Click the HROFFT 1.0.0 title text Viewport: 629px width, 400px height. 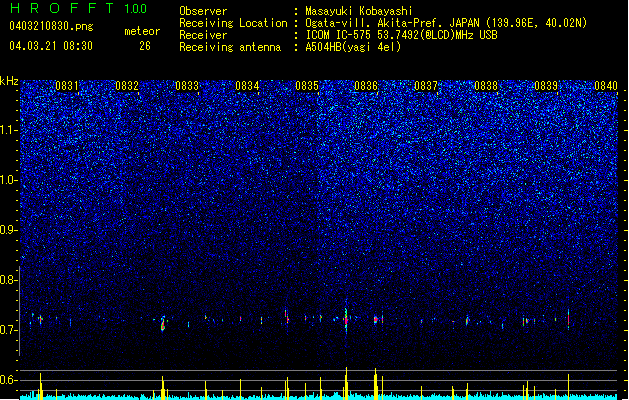[x=79, y=8]
